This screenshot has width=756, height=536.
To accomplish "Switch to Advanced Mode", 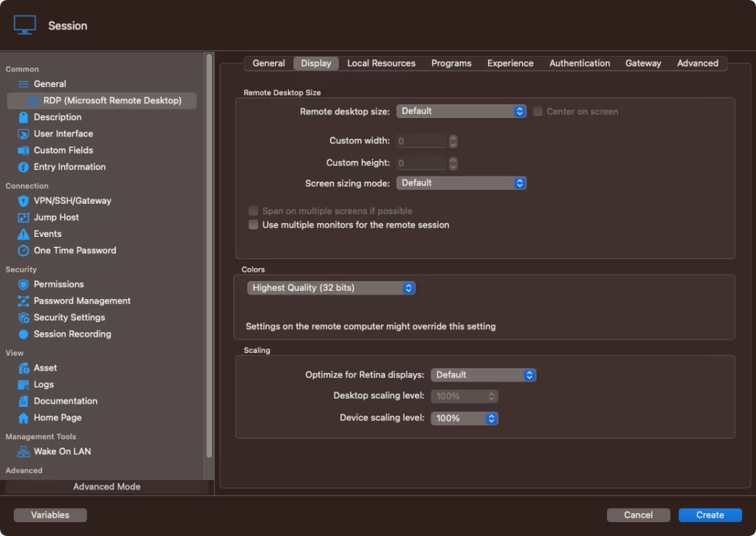I will coord(107,487).
